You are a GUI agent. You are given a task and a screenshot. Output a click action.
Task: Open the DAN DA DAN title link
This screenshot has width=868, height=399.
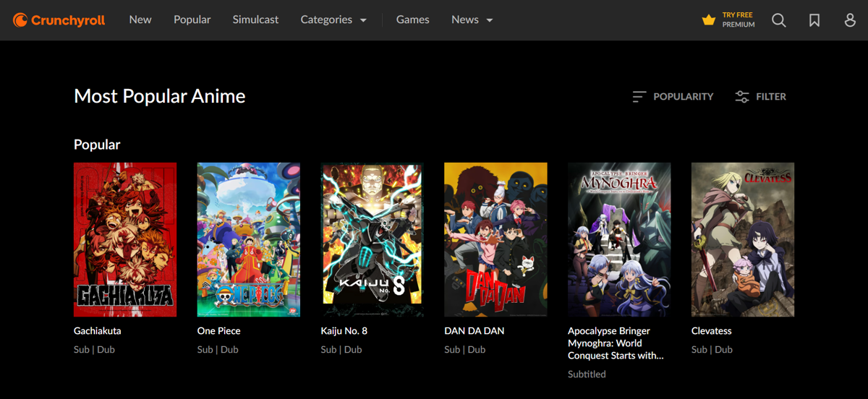tap(475, 331)
